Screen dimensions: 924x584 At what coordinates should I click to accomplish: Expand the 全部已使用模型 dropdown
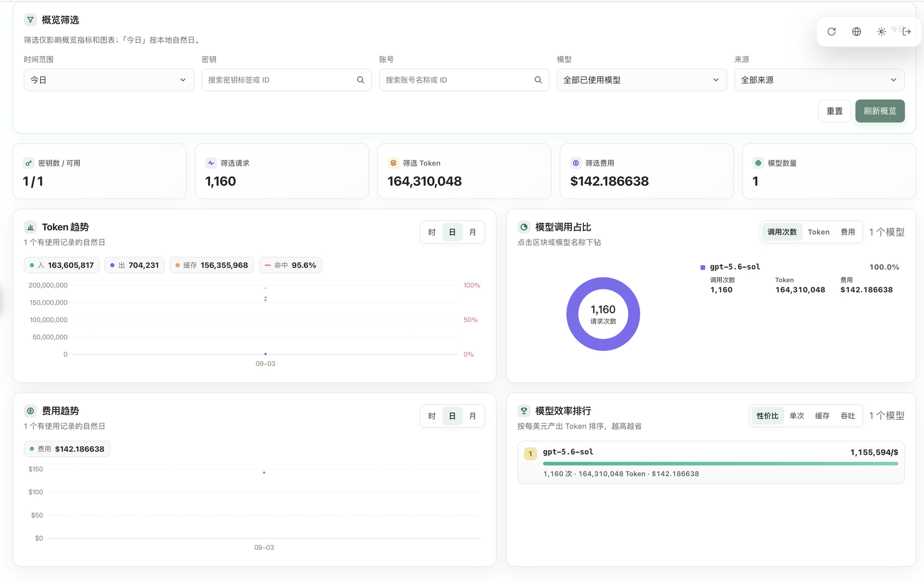[642, 80]
